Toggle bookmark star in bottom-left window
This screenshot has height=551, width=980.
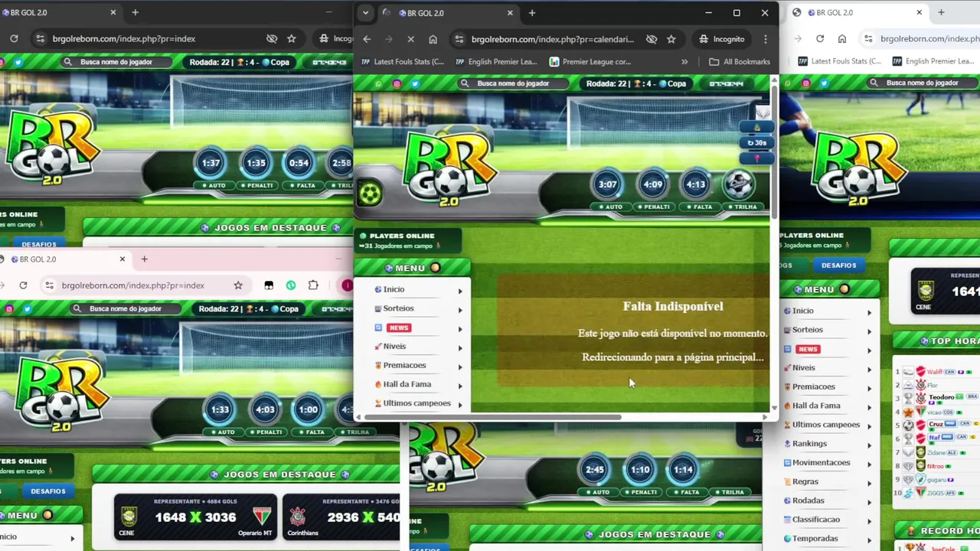(238, 285)
